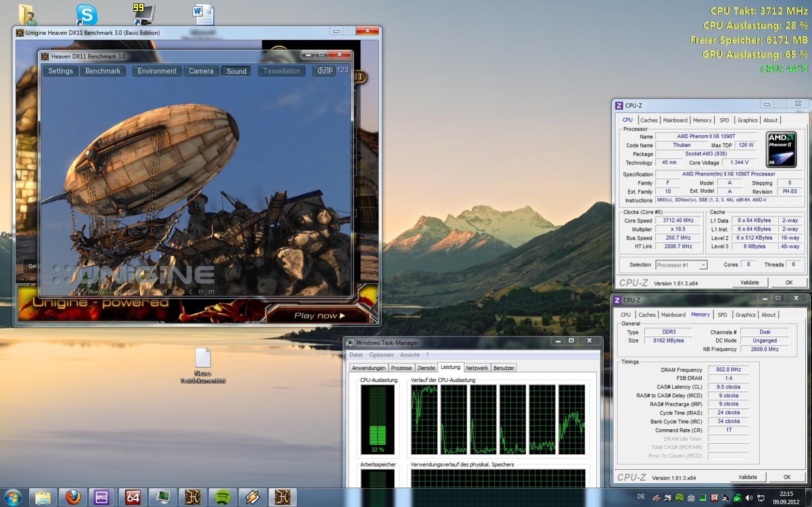The height and width of the screenshot is (507, 812).
Task: Open the Word document icon on desktop
Action: point(203,14)
